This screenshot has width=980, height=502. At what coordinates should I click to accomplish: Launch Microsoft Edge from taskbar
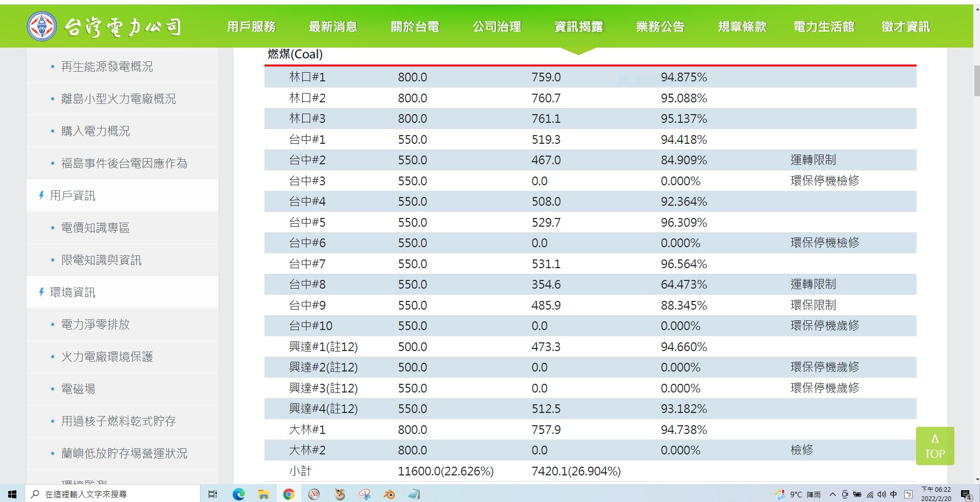[x=238, y=494]
